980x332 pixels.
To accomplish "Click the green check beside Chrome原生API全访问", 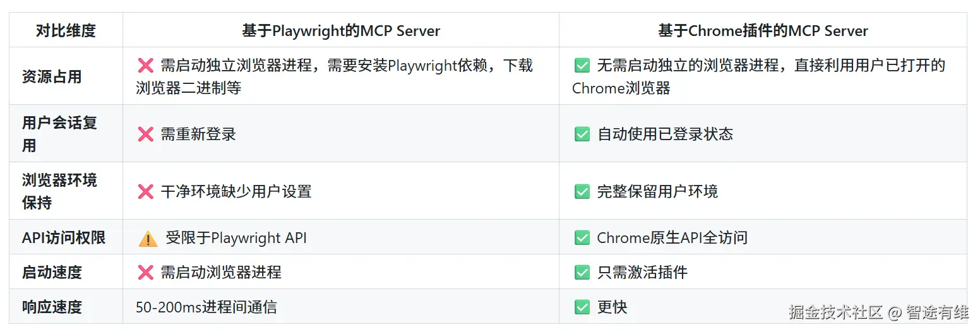I will coord(582,238).
